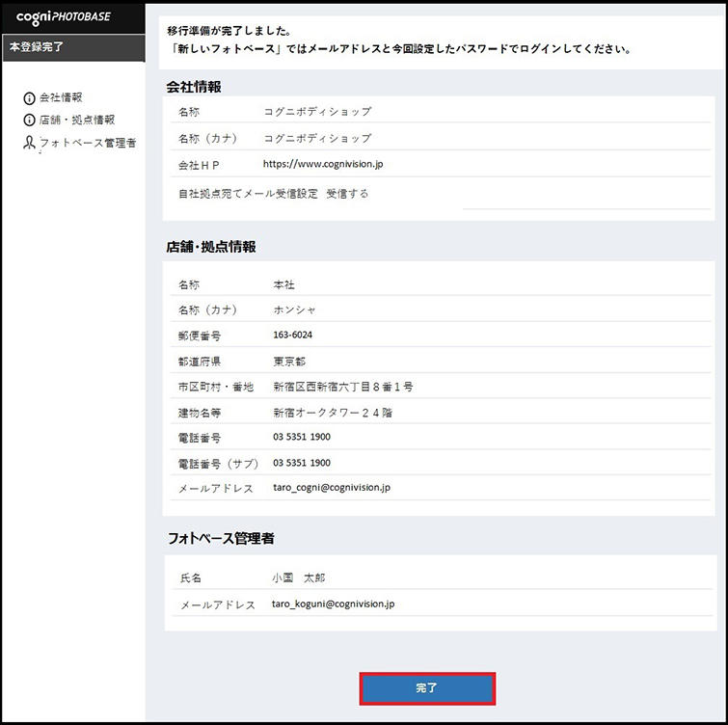Click the taro_cogni@cognivision.jp email address

pyautogui.click(x=332, y=488)
